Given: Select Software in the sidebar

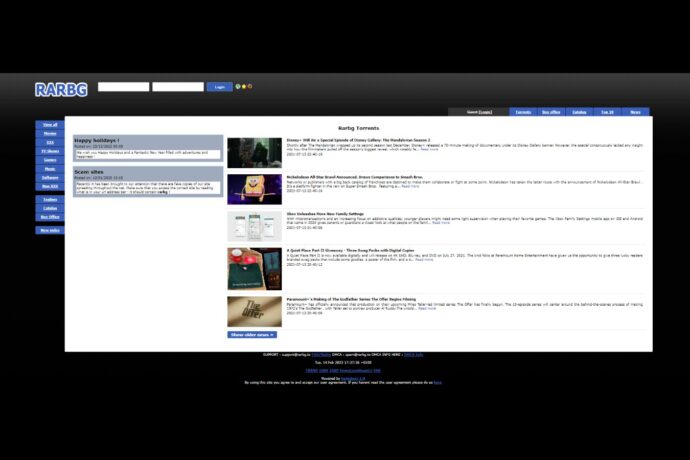Looking at the screenshot, I should pos(50,177).
